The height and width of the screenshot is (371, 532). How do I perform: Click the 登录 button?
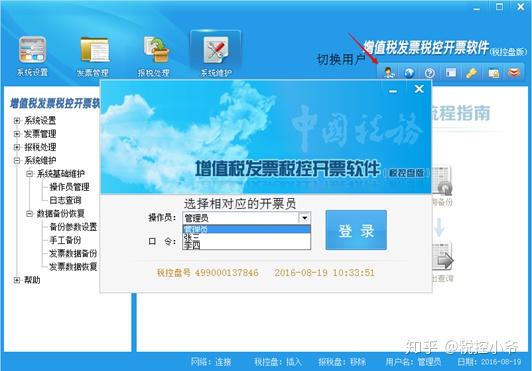point(356,230)
